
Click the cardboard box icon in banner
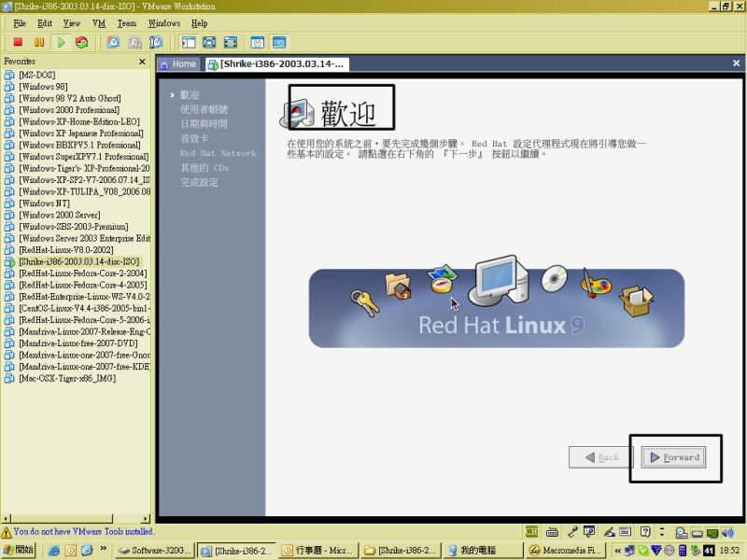click(636, 301)
